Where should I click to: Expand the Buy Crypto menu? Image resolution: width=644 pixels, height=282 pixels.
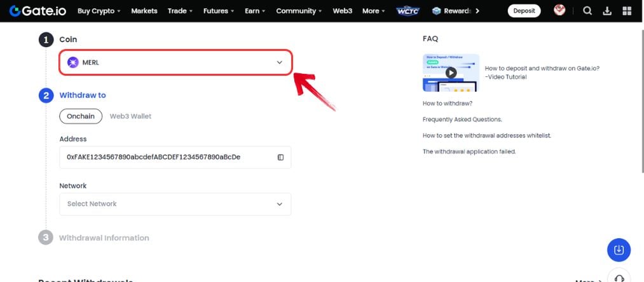pos(99,11)
